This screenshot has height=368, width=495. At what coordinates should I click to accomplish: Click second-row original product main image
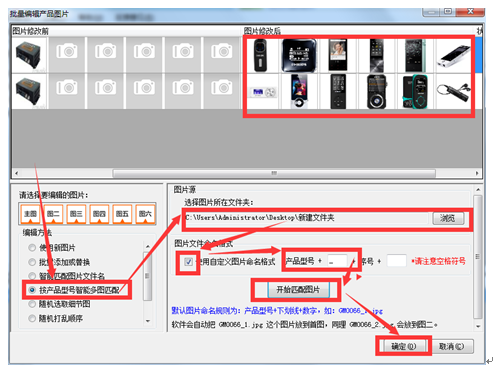click(x=29, y=92)
